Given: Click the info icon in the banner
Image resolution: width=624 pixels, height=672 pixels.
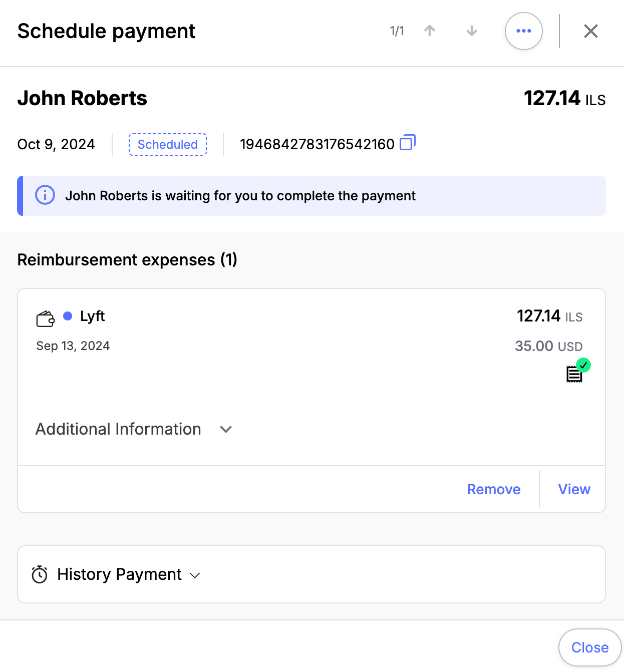Looking at the screenshot, I should pyautogui.click(x=45, y=195).
